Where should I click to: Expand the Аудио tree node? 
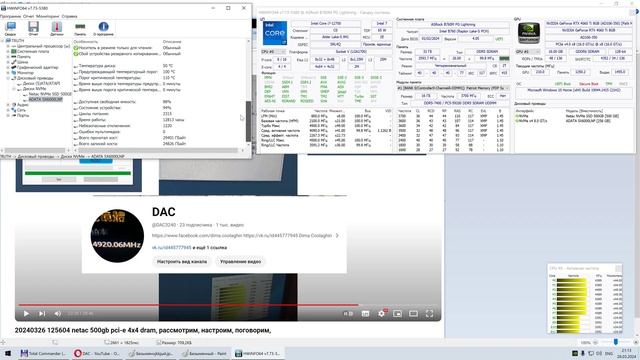pos(8,105)
